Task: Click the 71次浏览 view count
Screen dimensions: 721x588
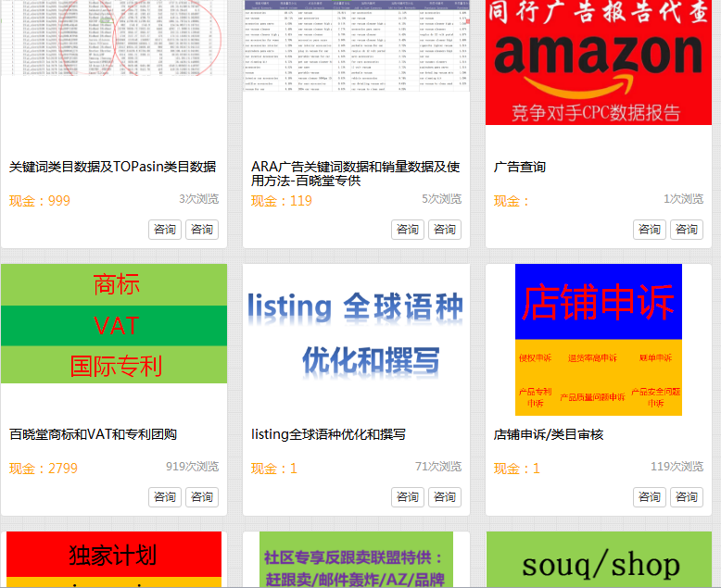Action: [438, 467]
